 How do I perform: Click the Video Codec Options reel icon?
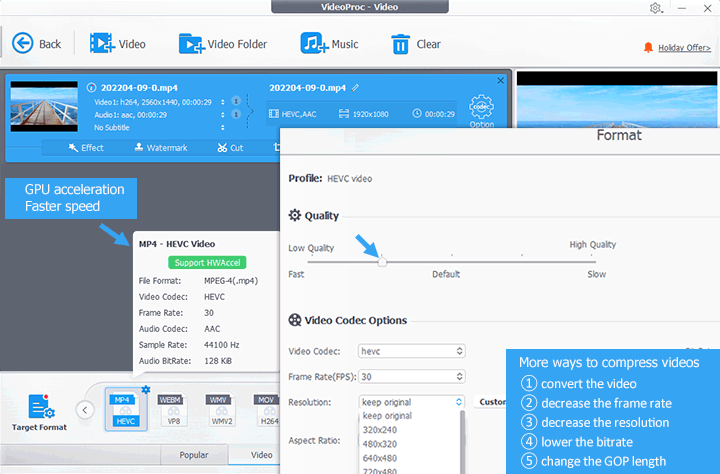(x=295, y=320)
